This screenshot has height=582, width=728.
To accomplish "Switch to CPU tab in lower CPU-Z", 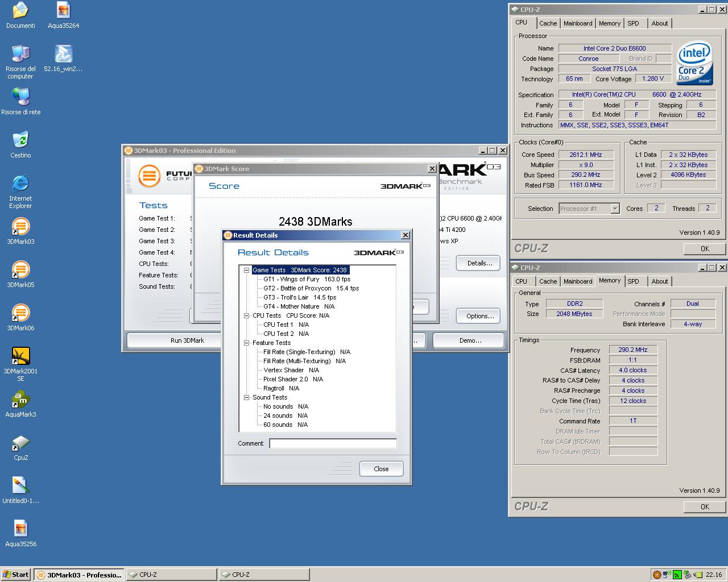I will (x=522, y=281).
